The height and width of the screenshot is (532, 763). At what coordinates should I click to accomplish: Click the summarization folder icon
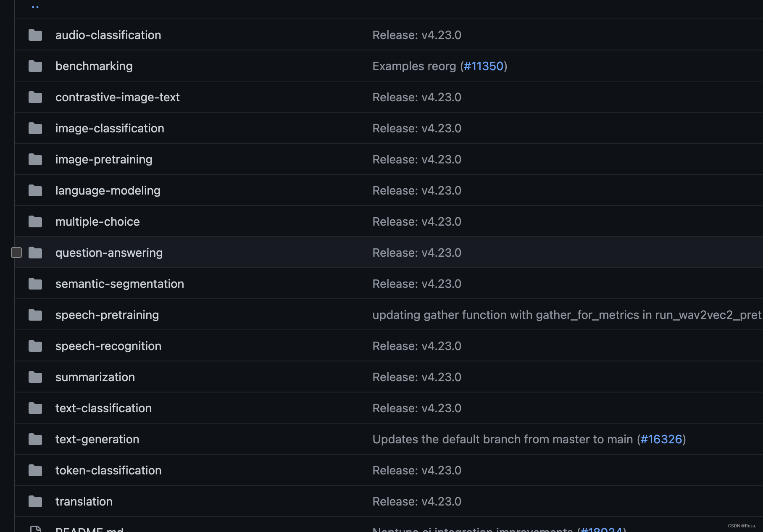[x=35, y=377]
